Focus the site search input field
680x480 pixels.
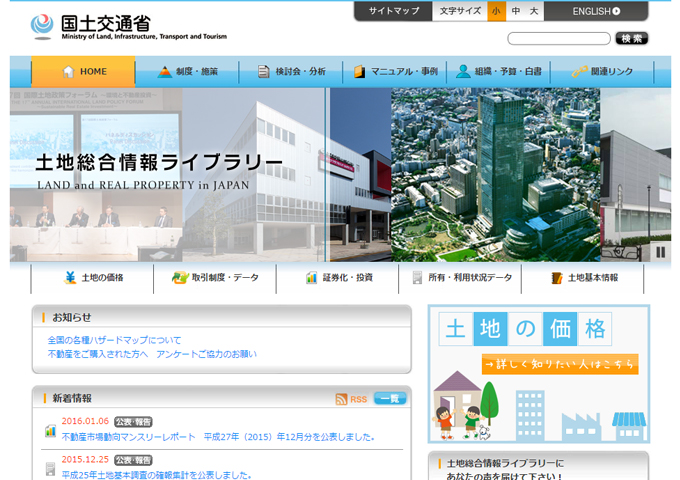[559, 39]
